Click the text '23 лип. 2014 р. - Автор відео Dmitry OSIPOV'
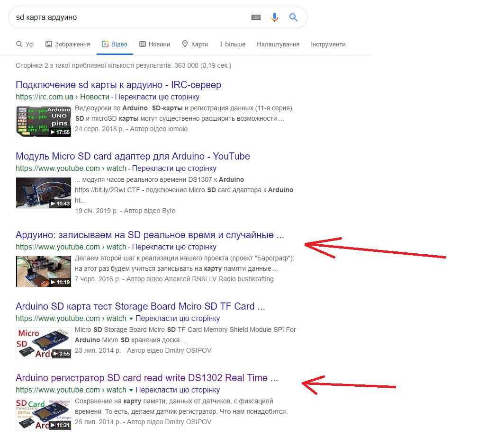 tap(143, 350)
